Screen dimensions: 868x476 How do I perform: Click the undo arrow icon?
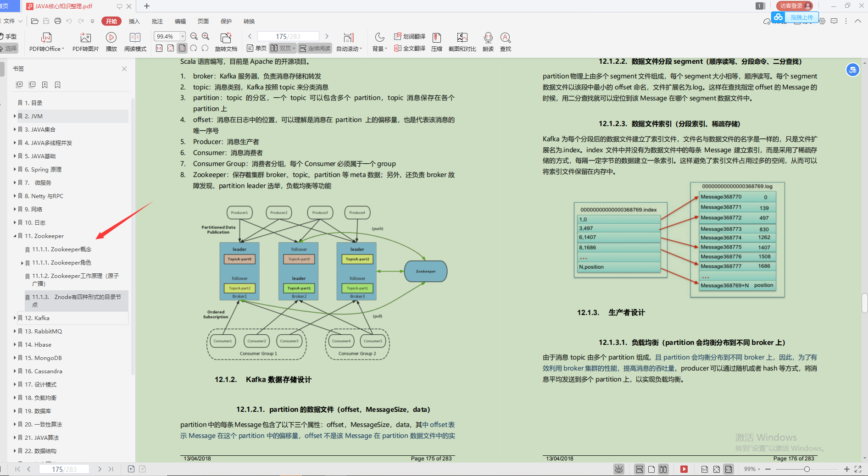69,21
